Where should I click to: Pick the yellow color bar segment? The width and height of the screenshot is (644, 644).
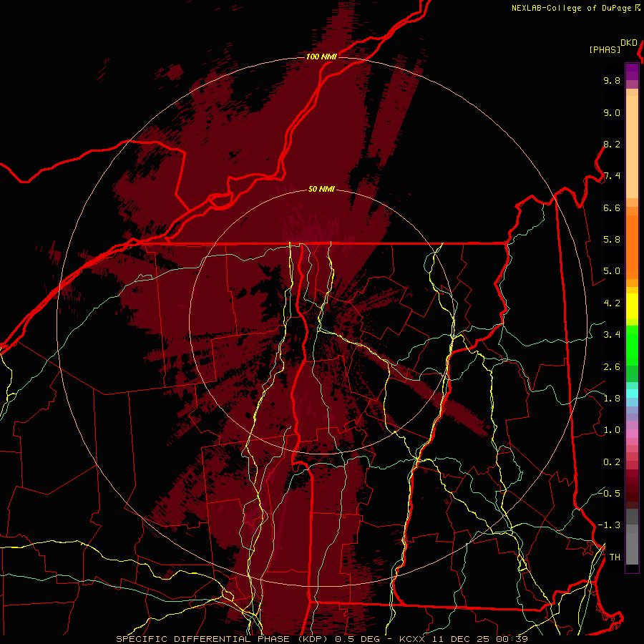632,306
